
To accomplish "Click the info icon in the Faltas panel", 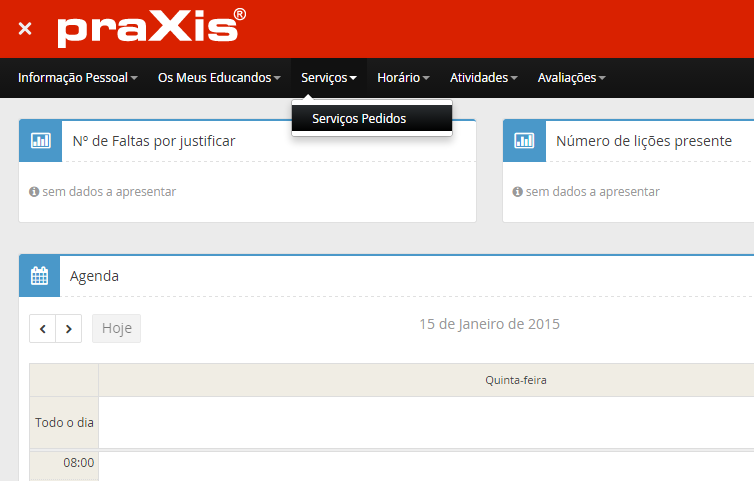I will 34,192.
